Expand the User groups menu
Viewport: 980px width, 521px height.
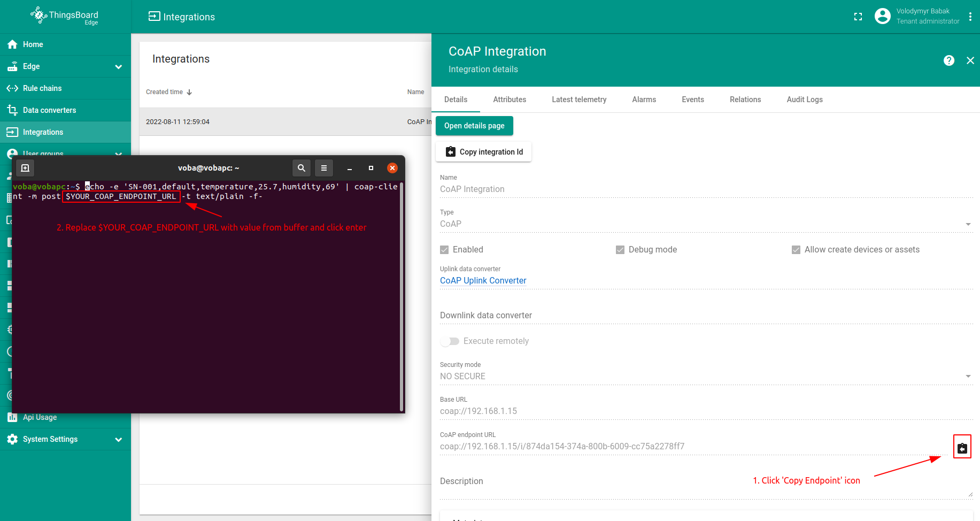pos(119,154)
